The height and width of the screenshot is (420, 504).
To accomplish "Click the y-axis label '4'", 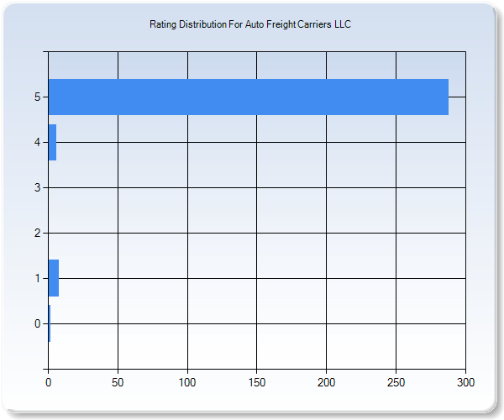I will pyautogui.click(x=37, y=142).
